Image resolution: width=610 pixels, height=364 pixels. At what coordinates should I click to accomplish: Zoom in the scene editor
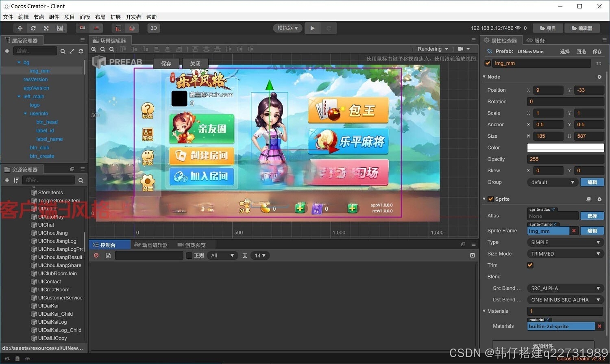[94, 49]
